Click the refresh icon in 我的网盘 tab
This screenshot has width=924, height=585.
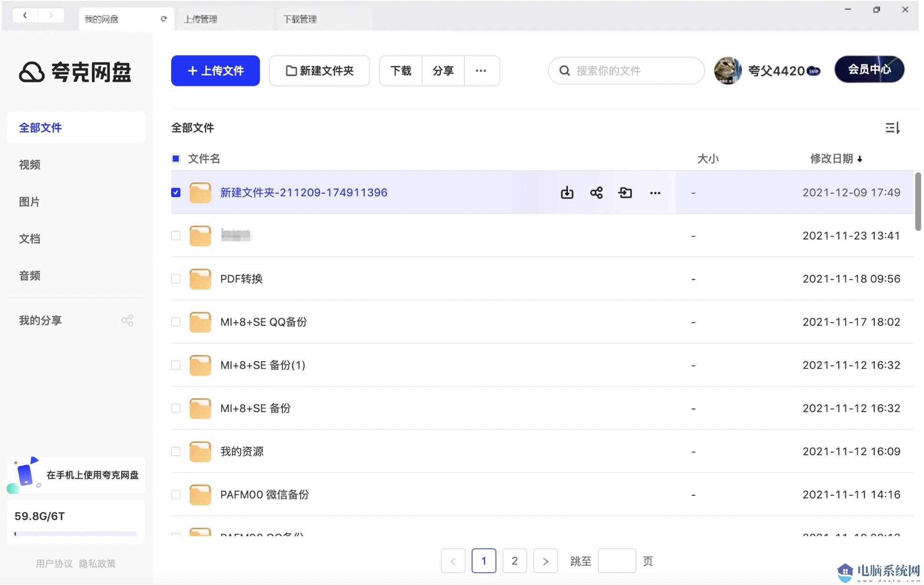(164, 19)
